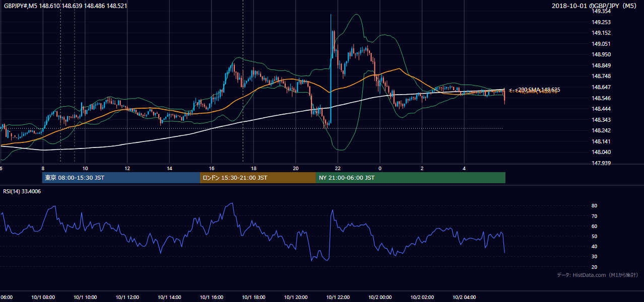Click price axis label 148.141

[x=601, y=141]
